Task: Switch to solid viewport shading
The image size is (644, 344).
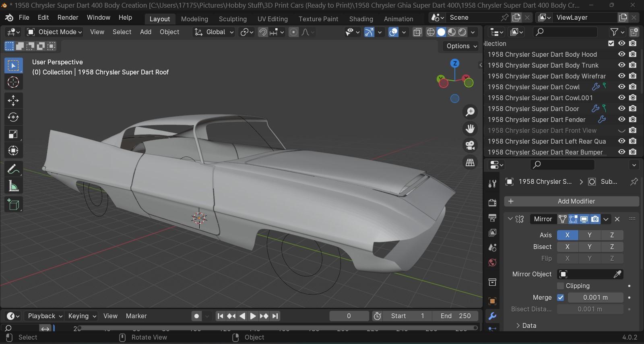Action: (x=442, y=32)
